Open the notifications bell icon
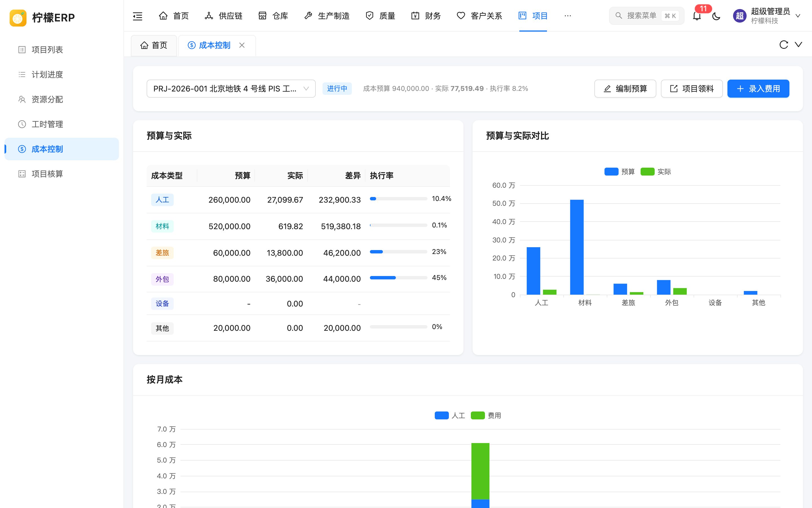This screenshot has height=508, width=812. (697, 16)
